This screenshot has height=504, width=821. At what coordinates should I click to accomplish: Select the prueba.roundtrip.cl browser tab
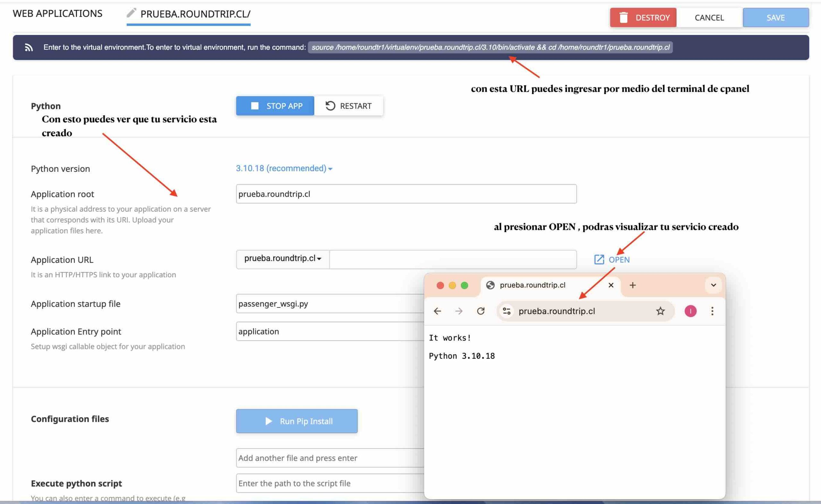click(x=551, y=285)
